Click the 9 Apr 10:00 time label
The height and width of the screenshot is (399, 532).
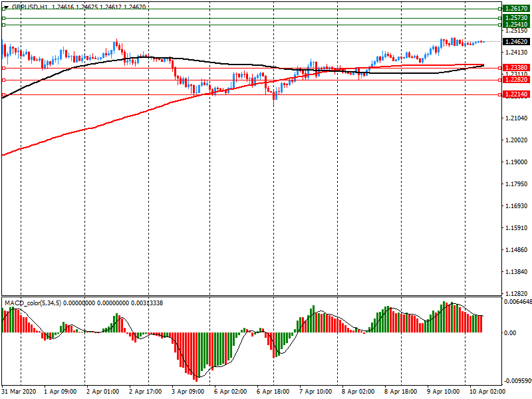click(x=443, y=392)
